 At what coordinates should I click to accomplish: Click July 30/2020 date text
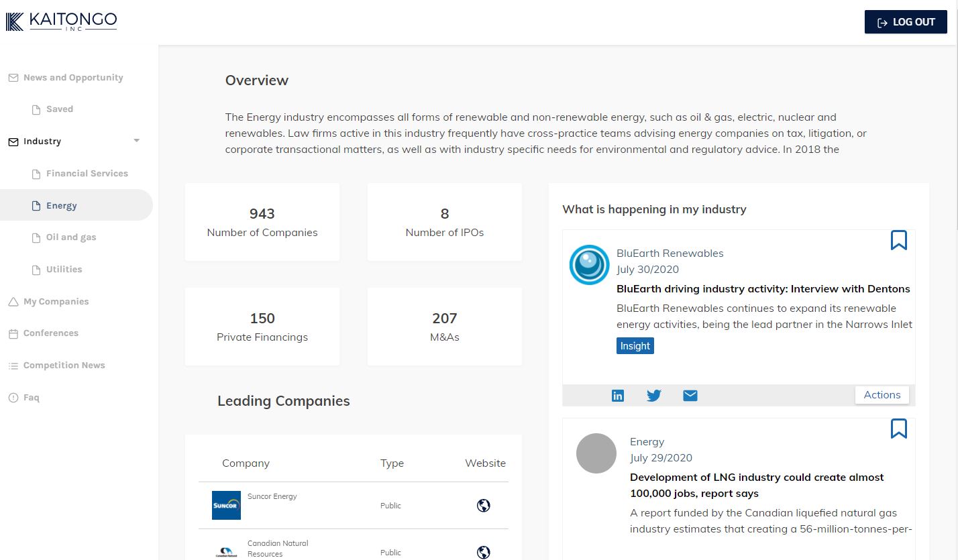point(647,270)
